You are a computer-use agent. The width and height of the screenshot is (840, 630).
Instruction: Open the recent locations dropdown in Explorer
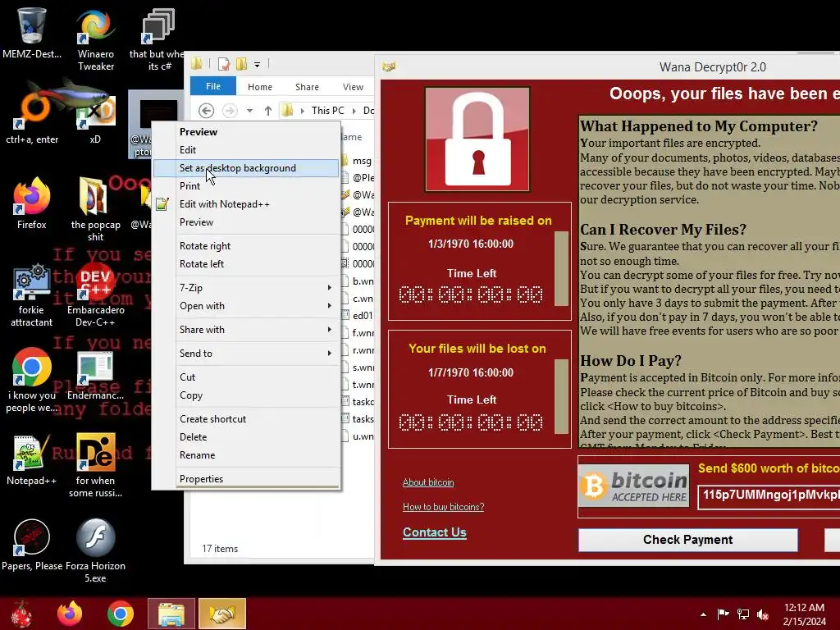pyautogui.click(x=249, y=111)
